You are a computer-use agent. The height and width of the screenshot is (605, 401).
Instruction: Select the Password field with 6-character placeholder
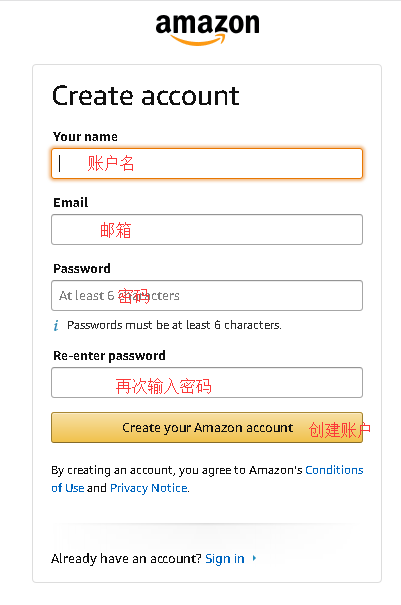click(x=207, y=296)
